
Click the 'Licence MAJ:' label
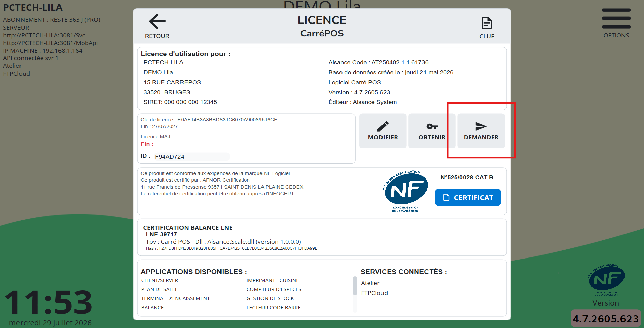pyautogui.click(x=156, y=137)
